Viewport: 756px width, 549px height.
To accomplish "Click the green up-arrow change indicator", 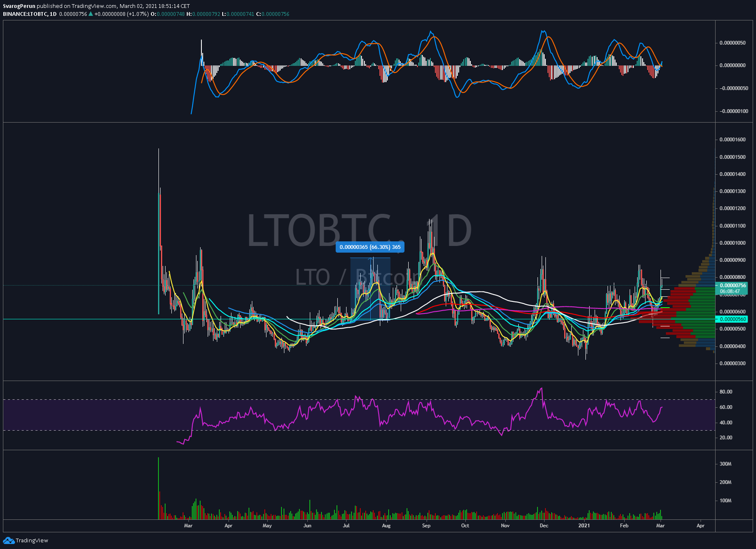I will click(91, 14).
